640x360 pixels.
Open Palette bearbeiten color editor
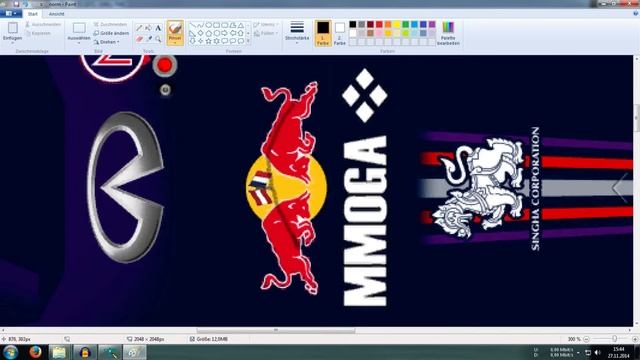[448, 33]
